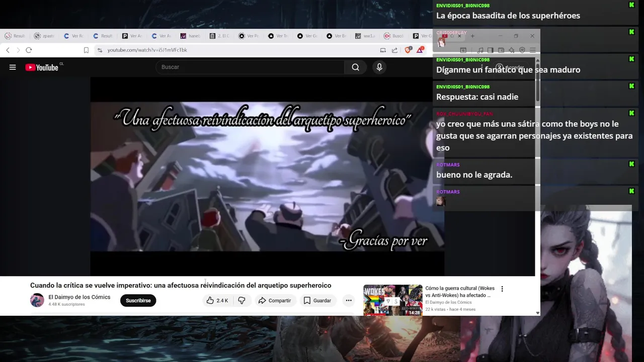The width and height of the screenshot is (644, 362).
Task: Dislike the video with thumbs down
Action: (242, 301)
